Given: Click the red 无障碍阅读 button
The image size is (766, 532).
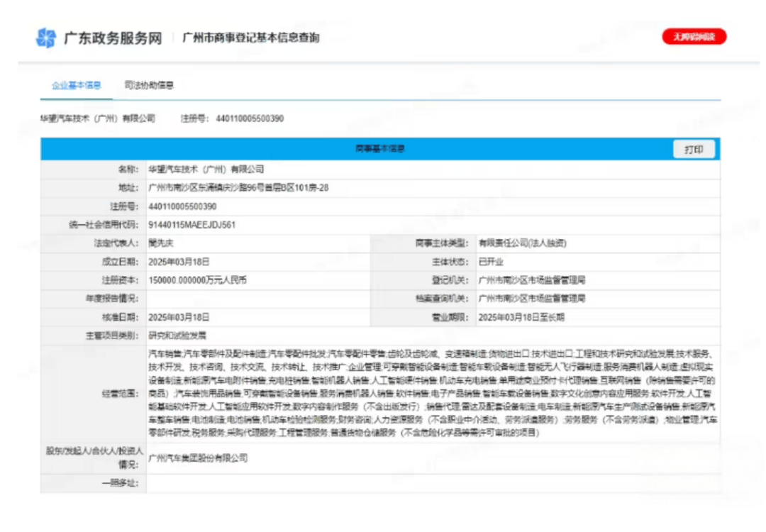Looking at the screenshot, I should tap(694, 37).
